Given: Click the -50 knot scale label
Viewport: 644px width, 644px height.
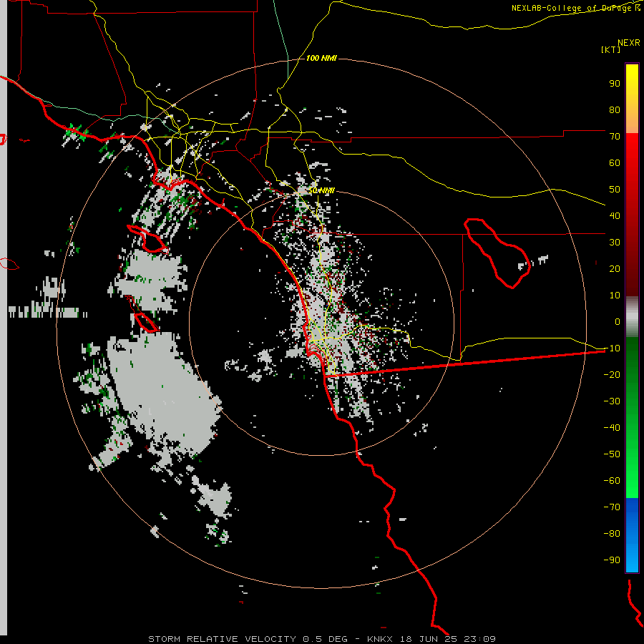Looking at the screenshot, I should [612, 454].
